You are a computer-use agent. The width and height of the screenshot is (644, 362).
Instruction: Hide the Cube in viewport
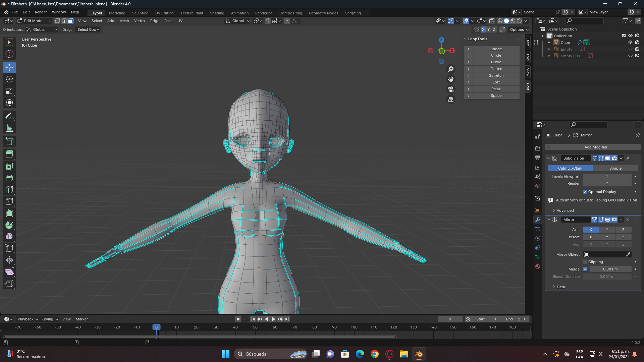click(x=630, y=43)
